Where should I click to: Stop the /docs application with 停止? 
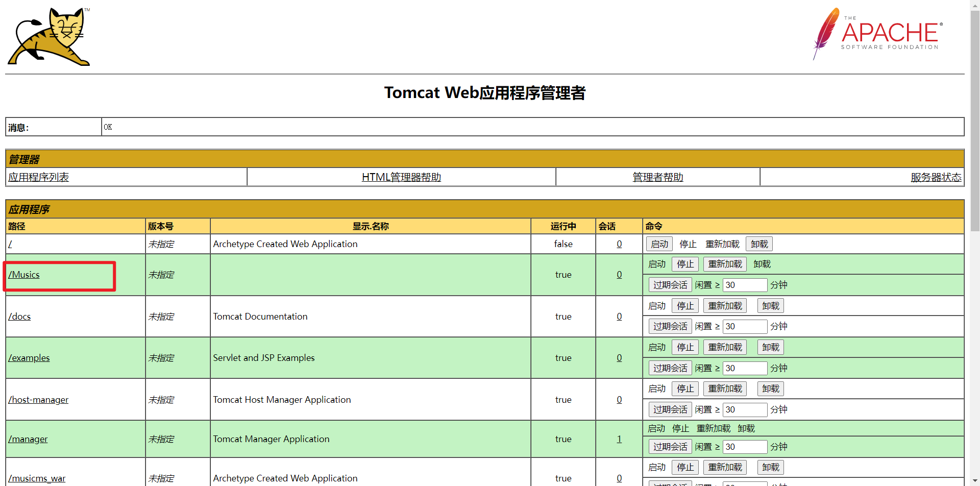685,306
